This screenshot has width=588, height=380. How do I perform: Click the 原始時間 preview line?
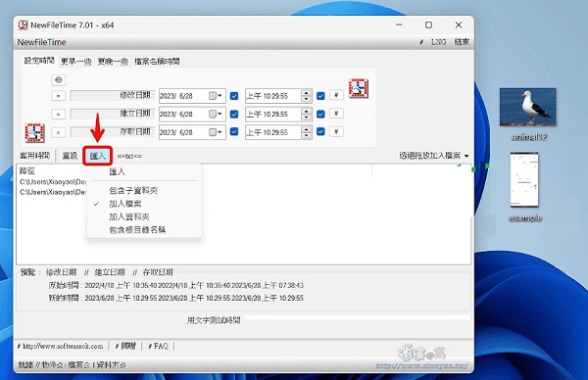[x=175, y=285]
